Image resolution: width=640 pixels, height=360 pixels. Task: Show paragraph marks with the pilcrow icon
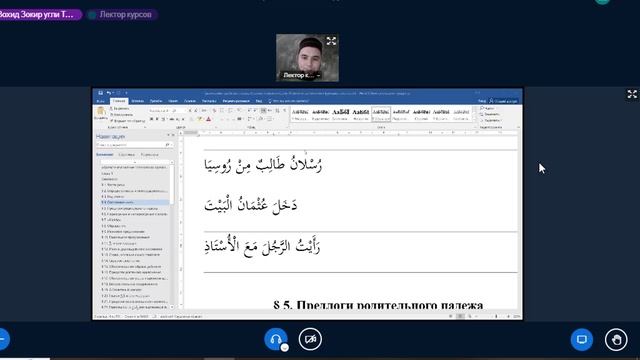tap(284, 111)
